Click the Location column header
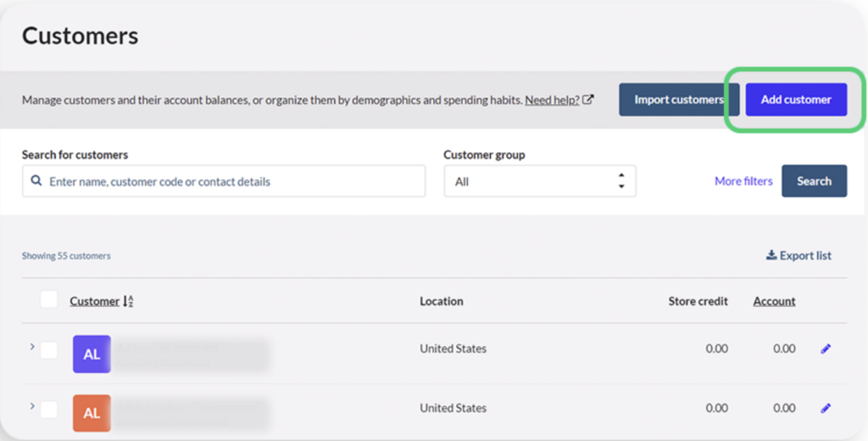The height and width of the screenshot is (441, 868). (x=441, y=301)
